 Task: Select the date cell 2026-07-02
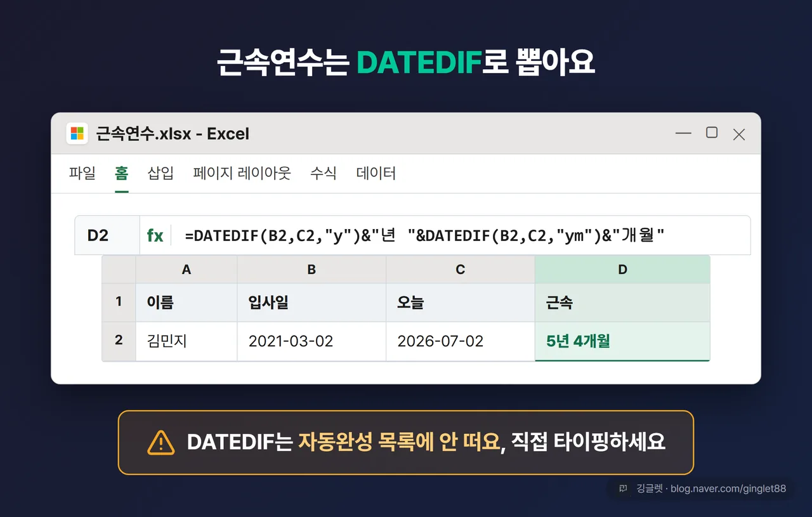click(x=461, y=341)
